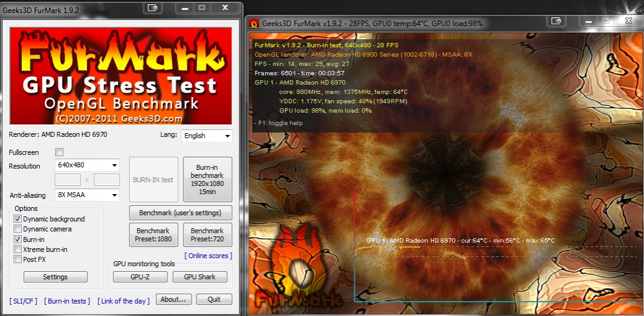
Task: Enable Dynamic camera option
Action: pyautogui.click(x=17, y=229)
